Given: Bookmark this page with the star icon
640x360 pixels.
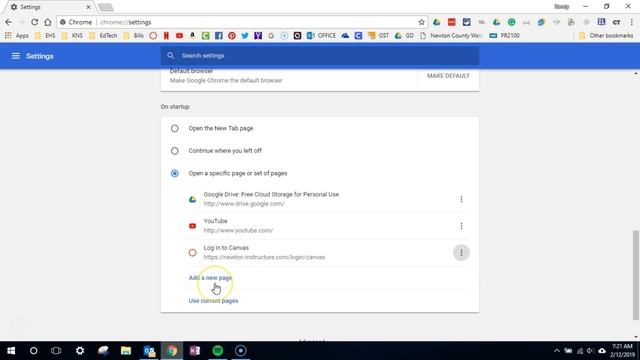Looking at the screenshot, I should (421, 22).
